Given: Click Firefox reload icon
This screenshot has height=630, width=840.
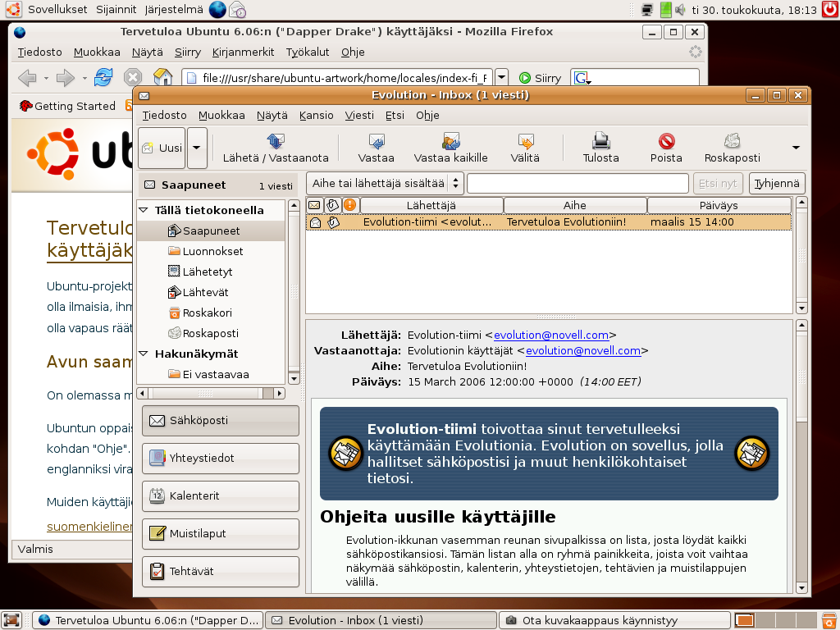Looking at the screenshot, I should click(103, 78).
